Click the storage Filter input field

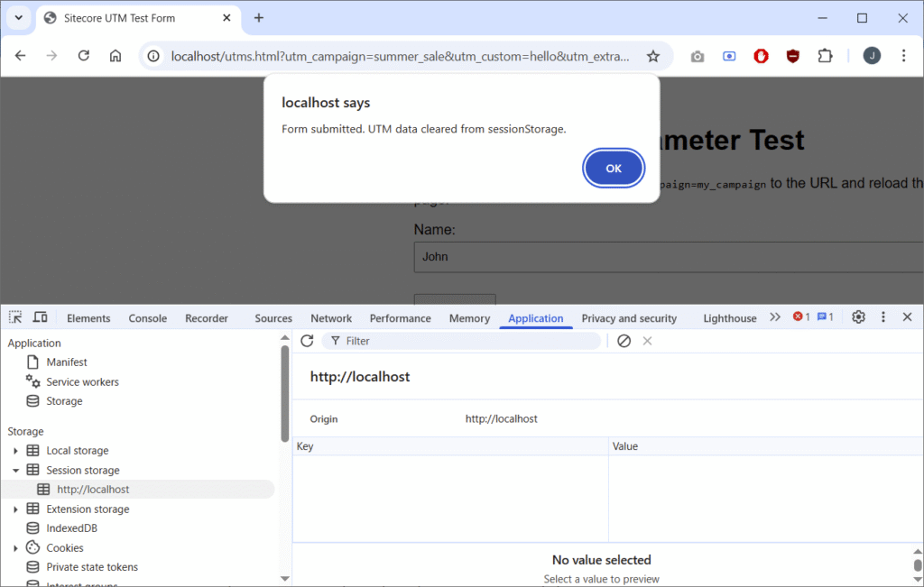[x=461, y=341]
